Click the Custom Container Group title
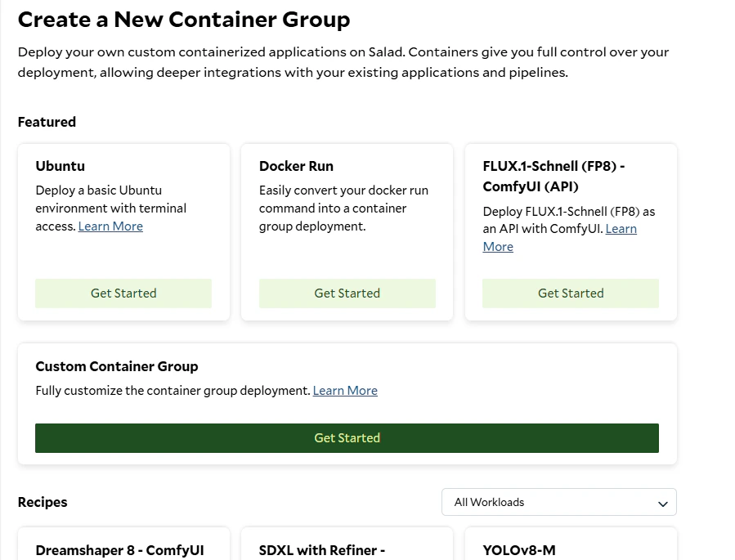The width and height of the screenshot is (735, 560). click(x=117, y=366)
